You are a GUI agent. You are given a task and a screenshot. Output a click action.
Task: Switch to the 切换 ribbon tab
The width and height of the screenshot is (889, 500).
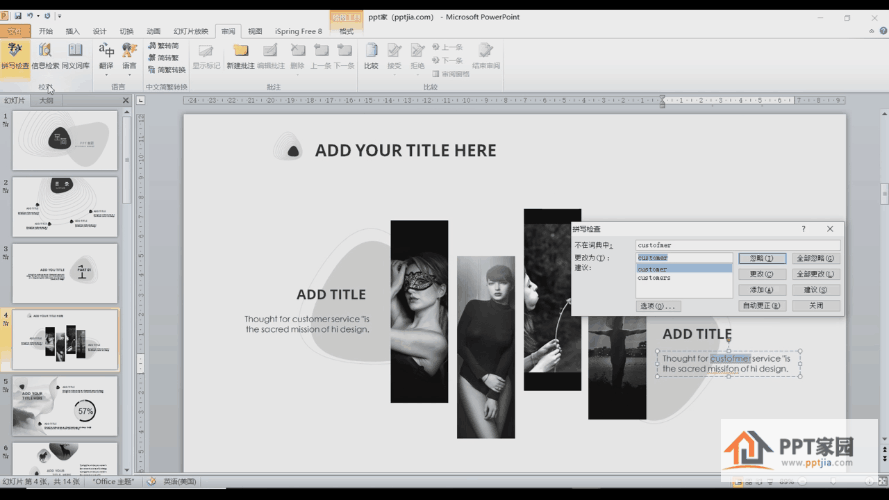point(126,31)
